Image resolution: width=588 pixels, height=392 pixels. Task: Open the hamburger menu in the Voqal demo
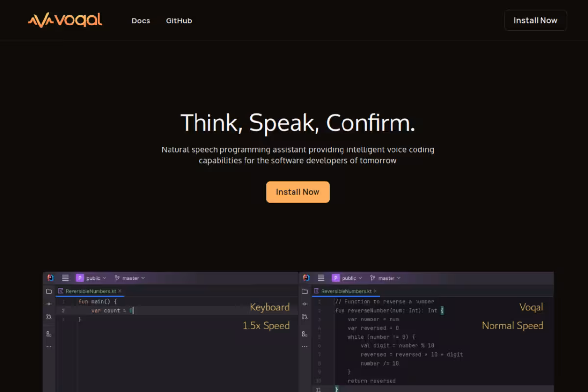tap(321, 278)
